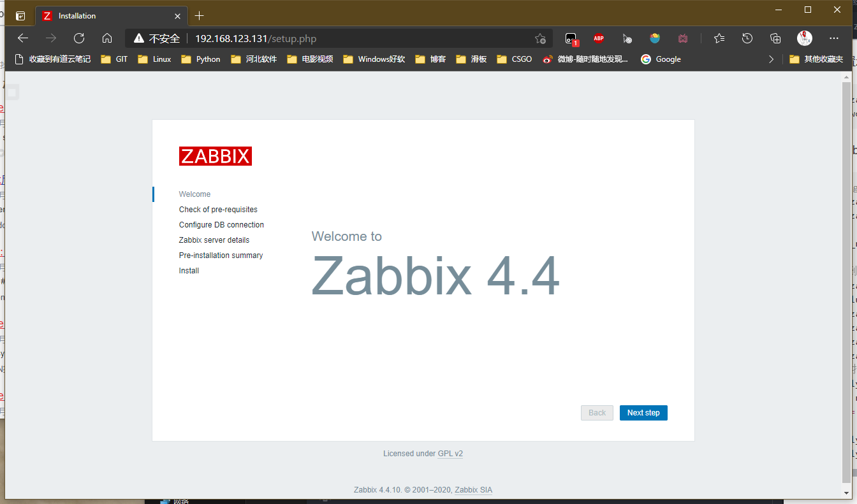The image size is (857, 504).
Task: Click the Welcome to text
Action: click(x=346, y=236)
